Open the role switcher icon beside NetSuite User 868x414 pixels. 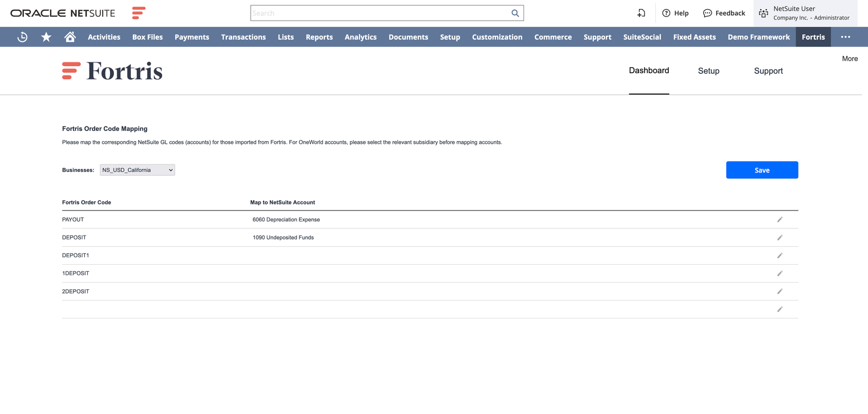pos(763,13)
